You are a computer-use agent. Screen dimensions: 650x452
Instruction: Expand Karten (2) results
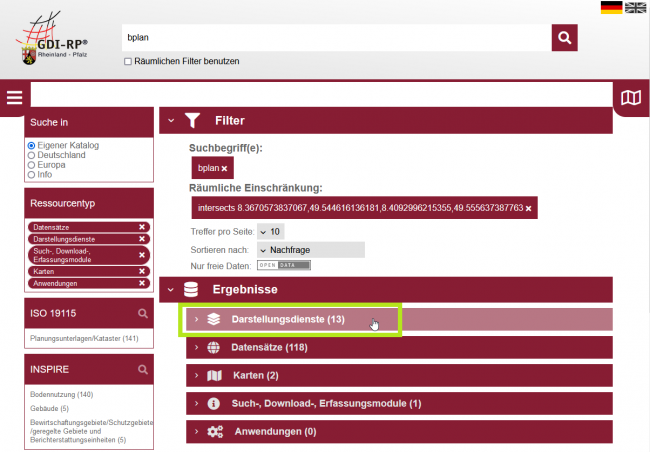[x=399, y=376]
